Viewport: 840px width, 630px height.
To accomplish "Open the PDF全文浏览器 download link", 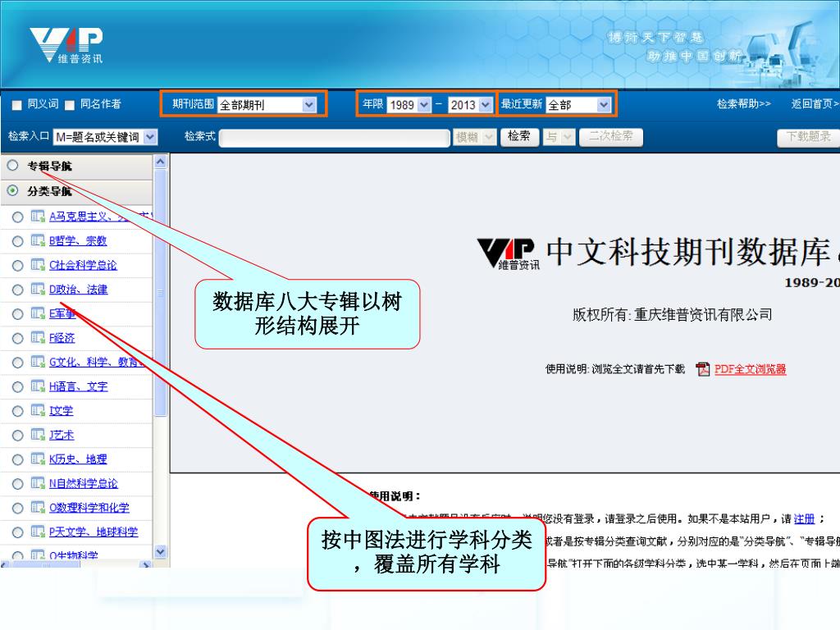I will 750,369.
